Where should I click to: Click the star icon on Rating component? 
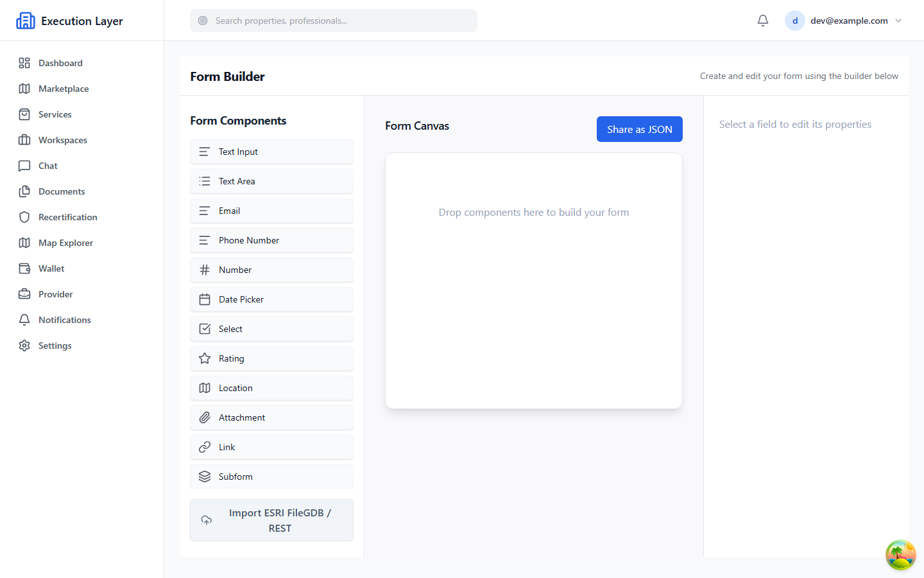(x=205, y=358)
